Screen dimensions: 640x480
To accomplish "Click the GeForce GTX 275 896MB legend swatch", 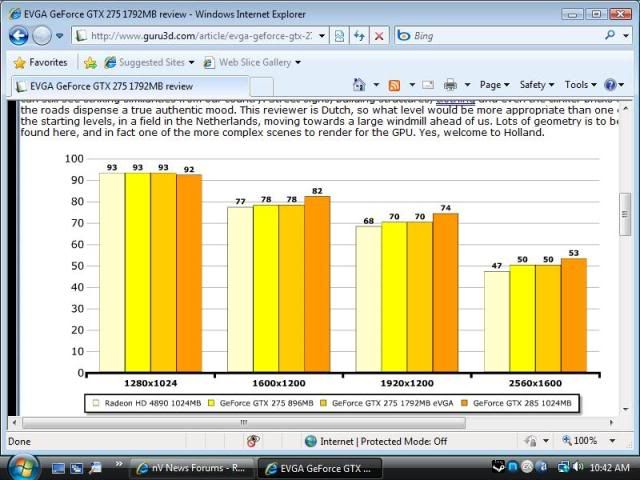I will click(x=211, y=403).
